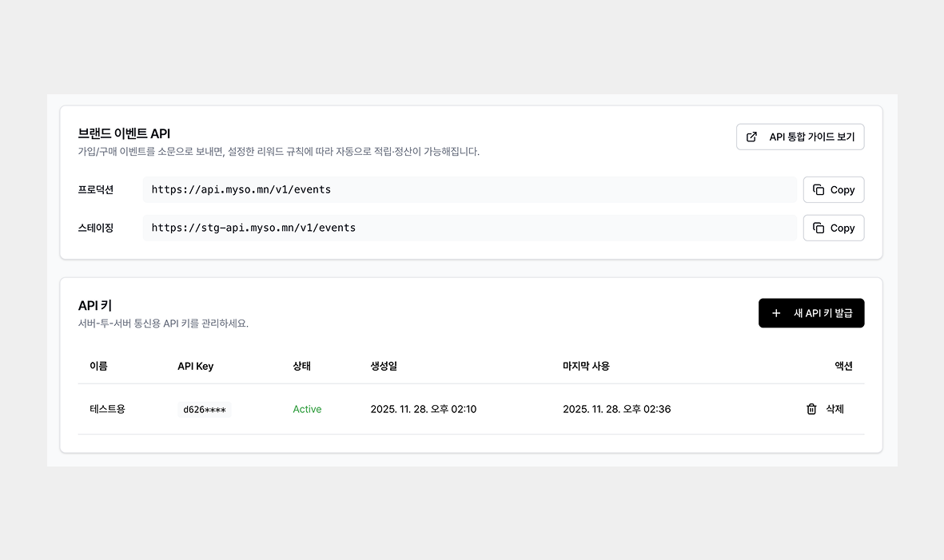Click the copy icon next to staging URL

click(817, 228)
